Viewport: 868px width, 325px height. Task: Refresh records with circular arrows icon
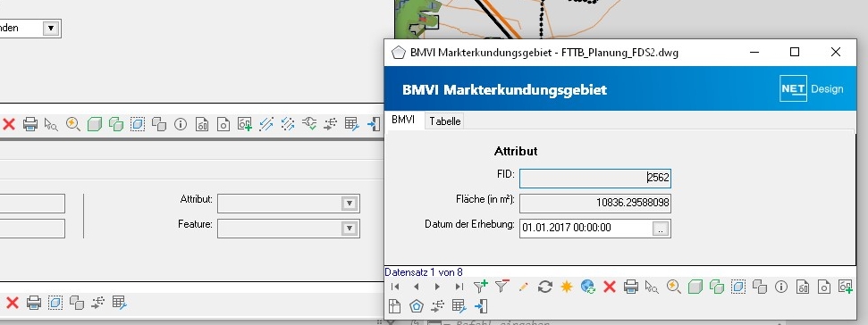tap(544, 287)
